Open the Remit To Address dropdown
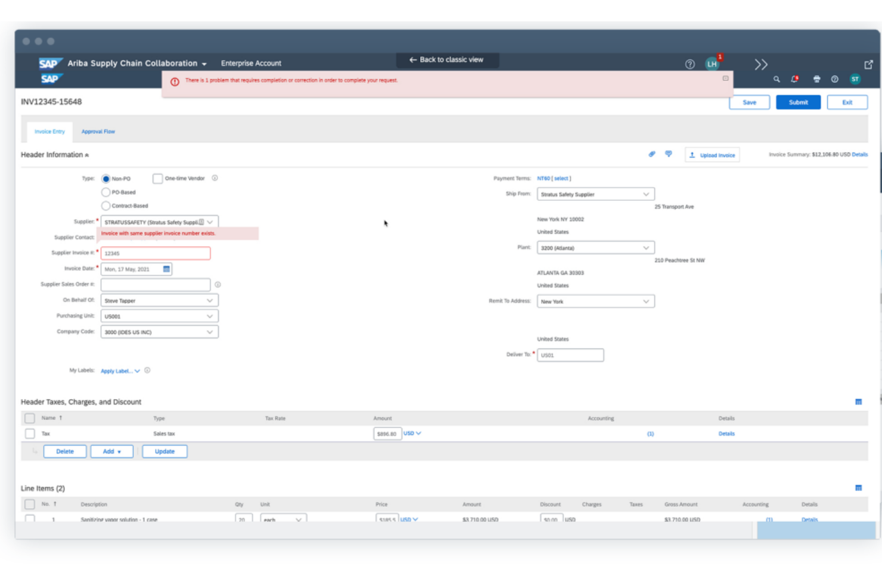 (x=595, y=301)
